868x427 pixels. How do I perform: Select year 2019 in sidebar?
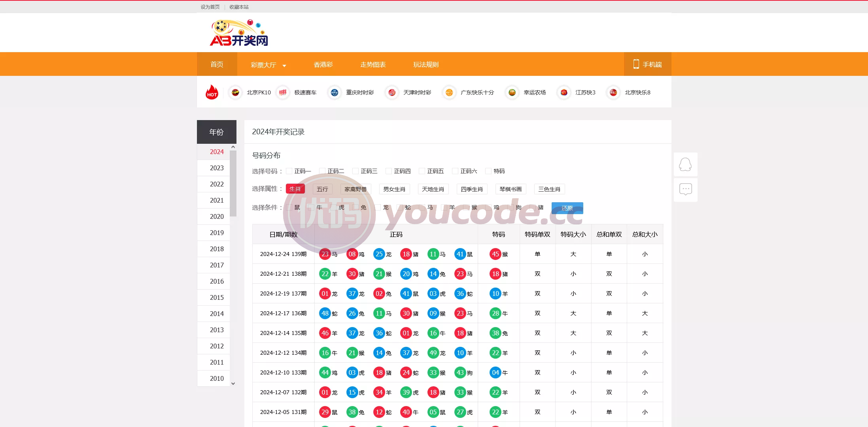(214, 233)
